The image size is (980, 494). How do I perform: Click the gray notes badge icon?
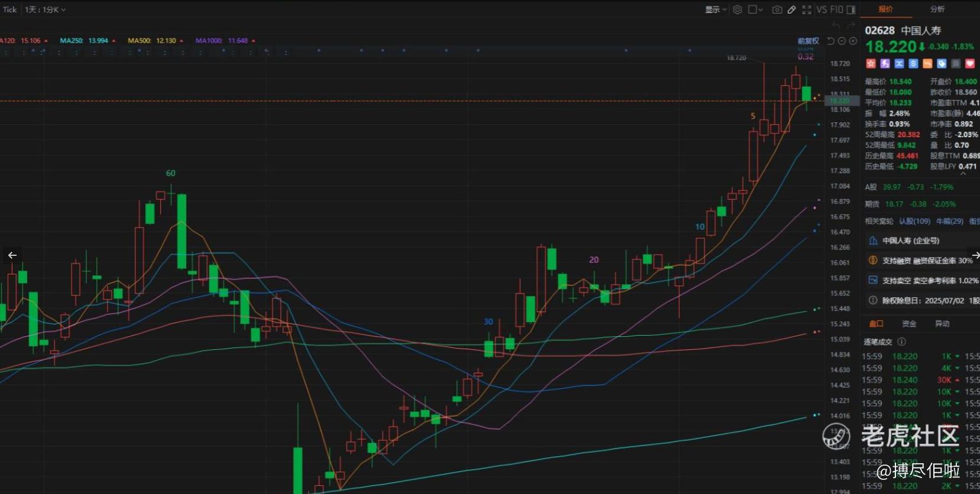click(956, 63)
